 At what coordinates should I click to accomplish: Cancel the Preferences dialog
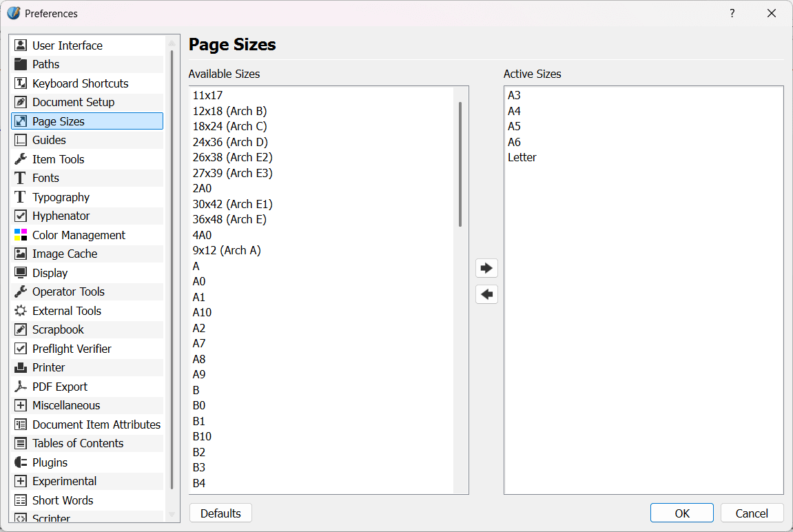[752, 513]
